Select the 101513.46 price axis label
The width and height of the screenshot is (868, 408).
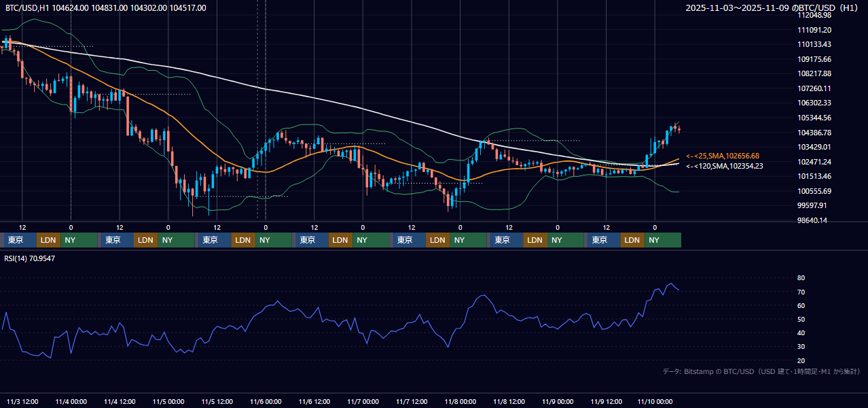[x=814, y=176]
